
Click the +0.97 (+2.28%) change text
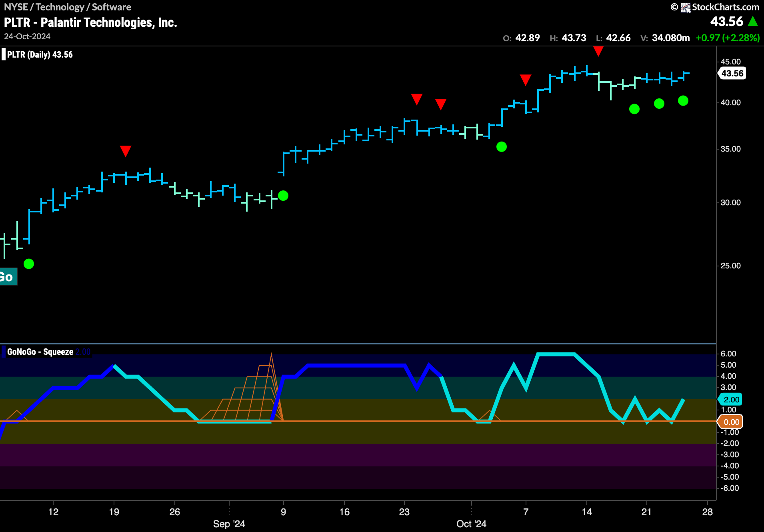point(728,38)
